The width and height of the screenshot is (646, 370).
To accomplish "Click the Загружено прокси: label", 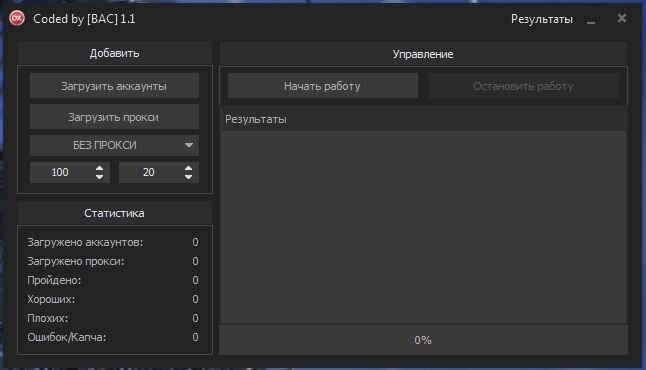I will coord(76,261).
